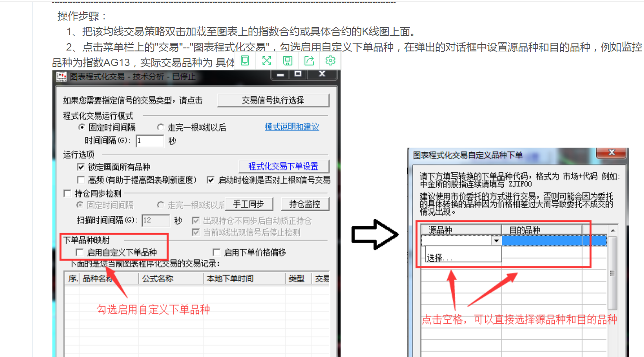The height and width of the screenshot is (357, 644).
Task: Click the 本地下单时间 column header
Action: pyautogui.click(x=244, y=279)
